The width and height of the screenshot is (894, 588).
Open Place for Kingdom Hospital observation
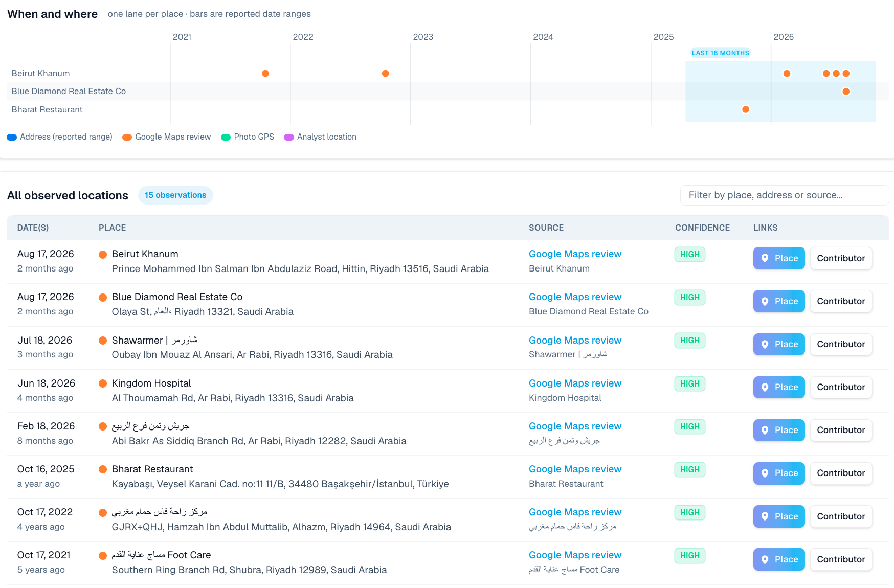[x=779, y=387]
